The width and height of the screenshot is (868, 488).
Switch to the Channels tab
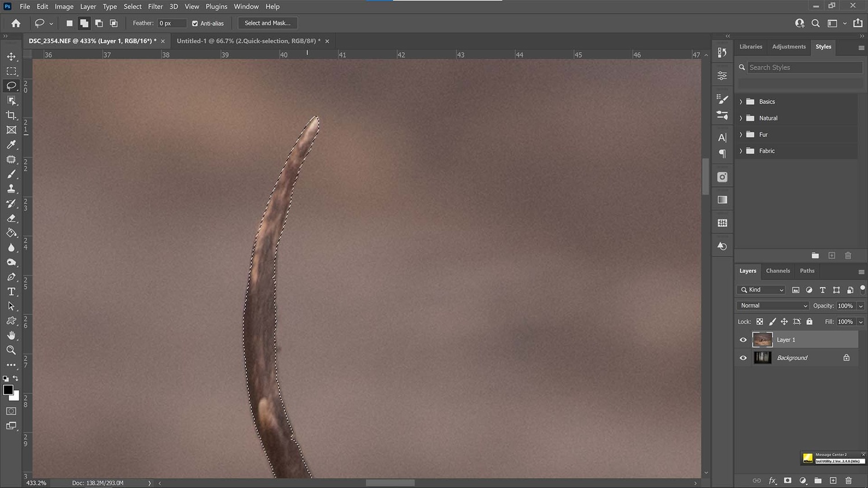click(x=778, y=271)
